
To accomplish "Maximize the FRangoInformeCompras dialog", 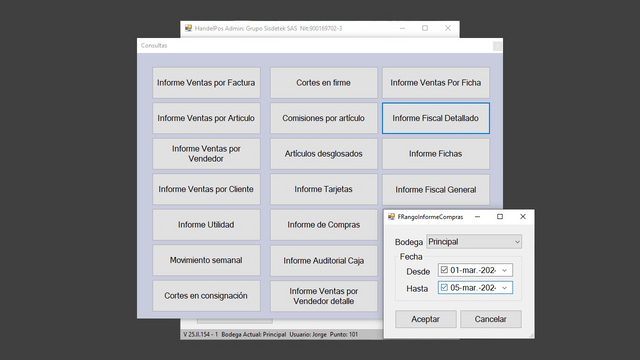I will [x=500, y=217].
